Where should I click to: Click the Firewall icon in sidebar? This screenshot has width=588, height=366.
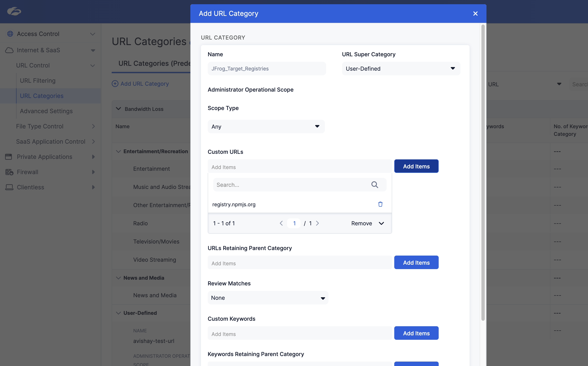[9, 172]
